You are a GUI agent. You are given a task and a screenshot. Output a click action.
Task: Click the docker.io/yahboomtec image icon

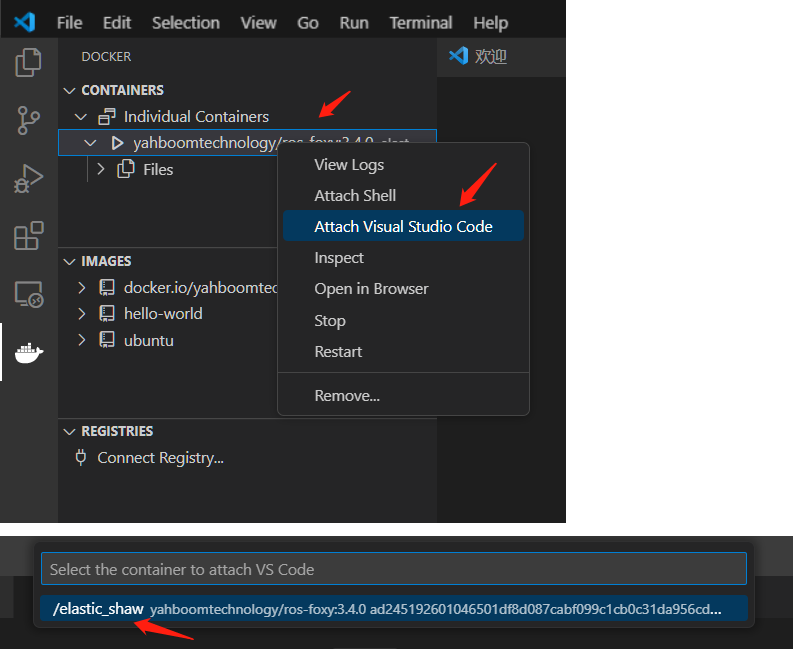coord(107,287)
